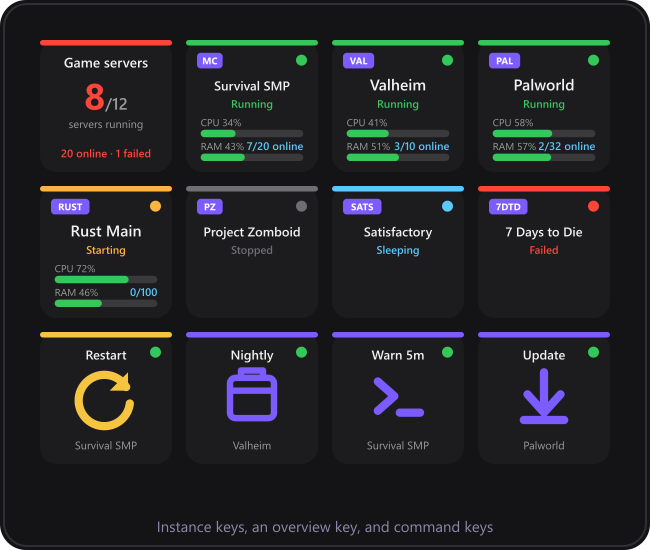Click the Valheim RAM 51% bar
The width and height of the screenshot is (650, 550).
coord(398,157)
